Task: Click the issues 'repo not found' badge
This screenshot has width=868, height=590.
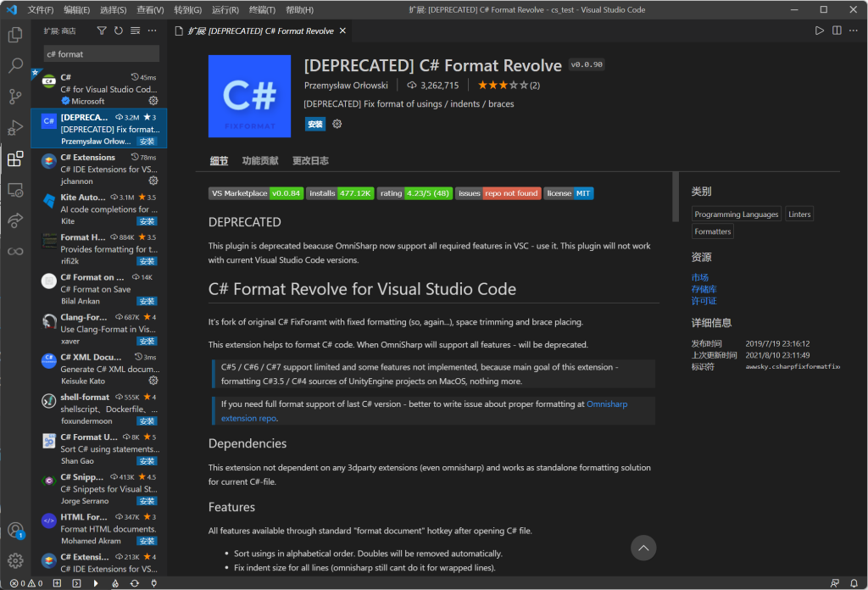Action: point(498,193)
